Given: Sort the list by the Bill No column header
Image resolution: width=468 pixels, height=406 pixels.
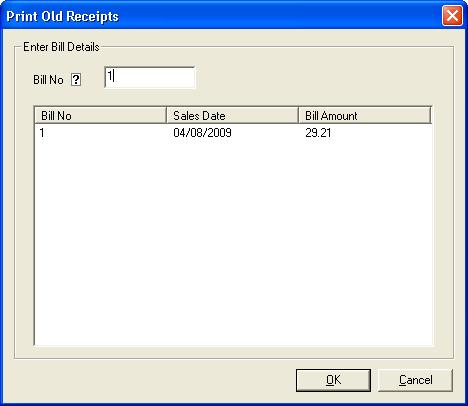Looking at the screenshot, I should point(100,115).
